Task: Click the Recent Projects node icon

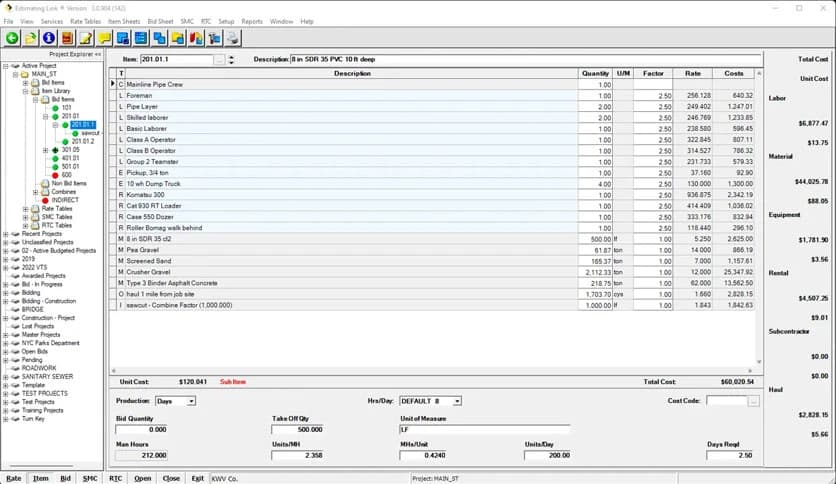Action: point(15,234)
